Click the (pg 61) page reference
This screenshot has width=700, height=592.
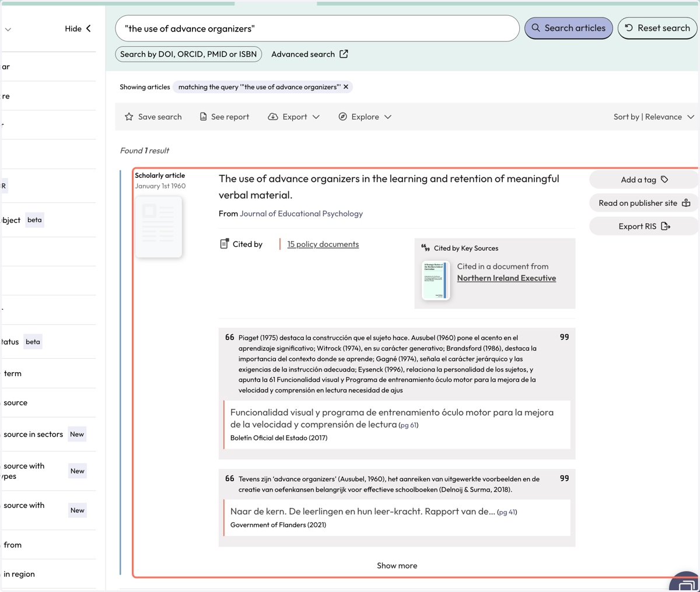tap(408, 425)
